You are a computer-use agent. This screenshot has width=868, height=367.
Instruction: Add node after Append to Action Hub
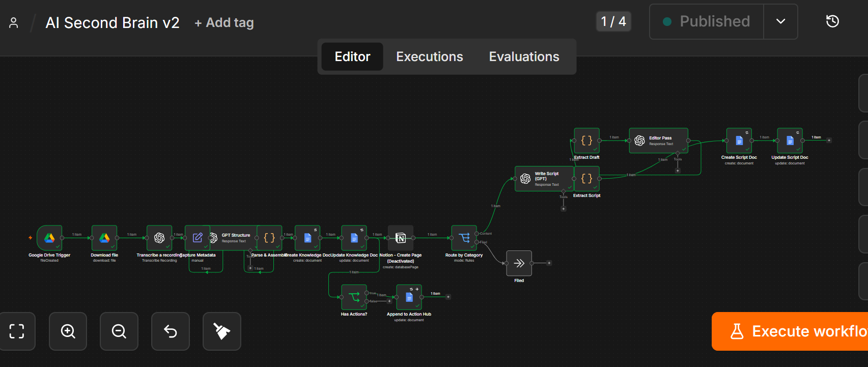(448, 297)
